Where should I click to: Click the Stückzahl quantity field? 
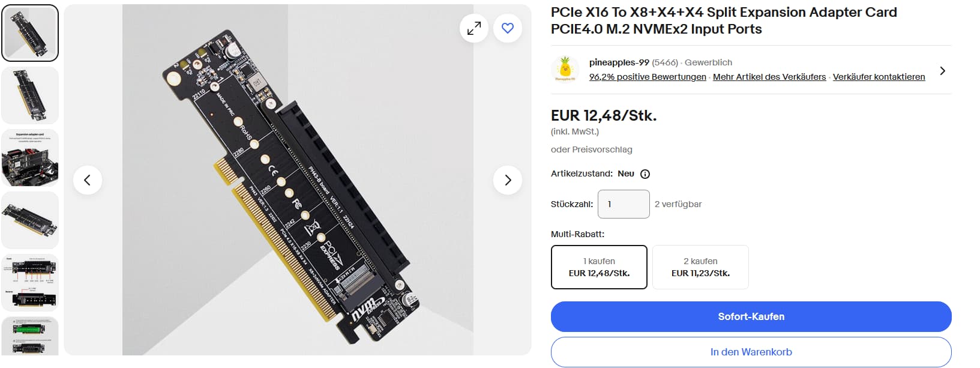coord(624,204)
